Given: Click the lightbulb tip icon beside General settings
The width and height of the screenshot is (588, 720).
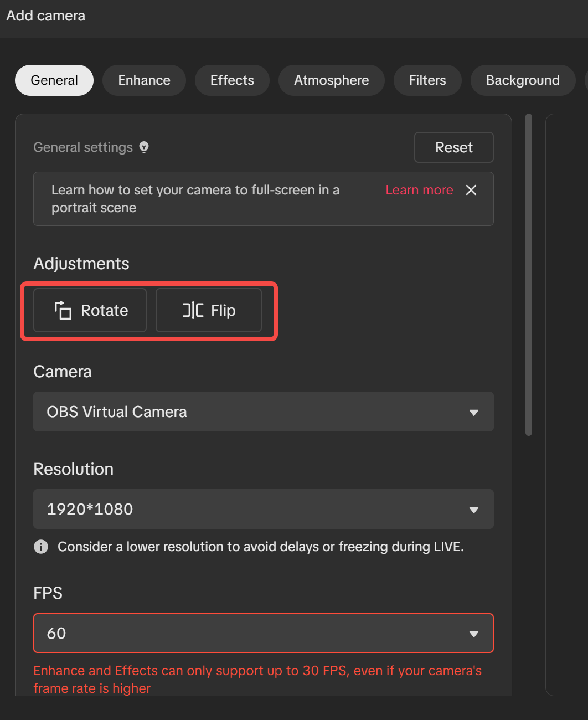Looking at the screenshot, I should pyautogui.click(x=144, y=147).
